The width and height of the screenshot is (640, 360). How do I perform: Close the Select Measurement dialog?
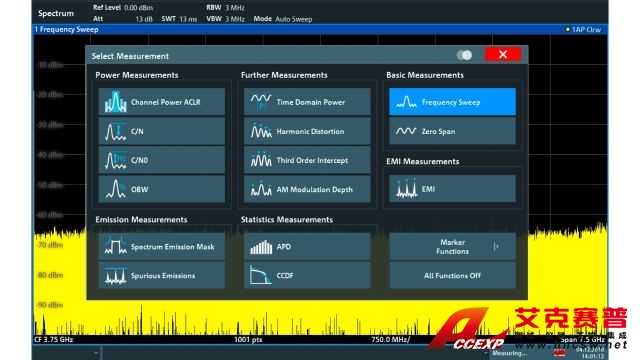point(503,54)
